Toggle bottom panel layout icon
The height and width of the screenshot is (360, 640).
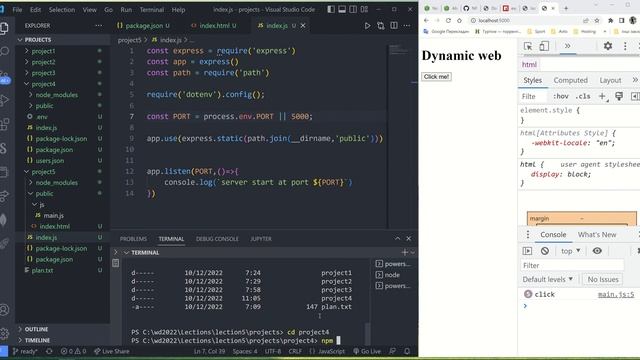click(x=342, y=9)
